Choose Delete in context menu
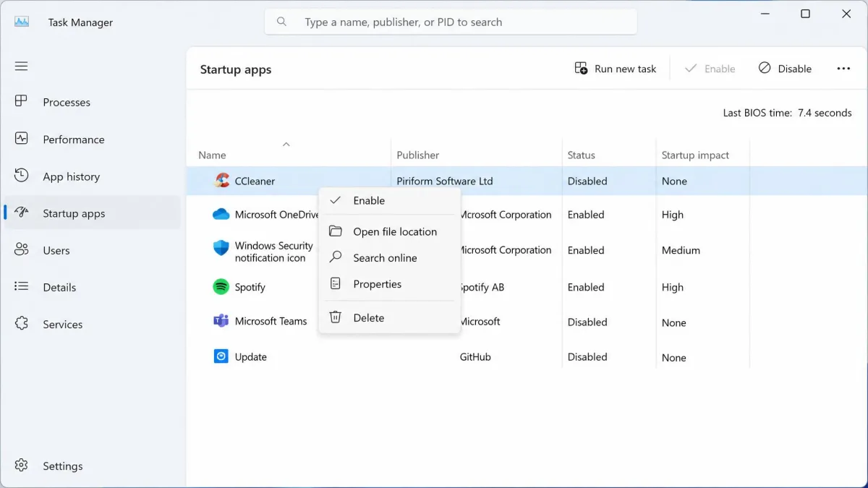 pos(389,317)
